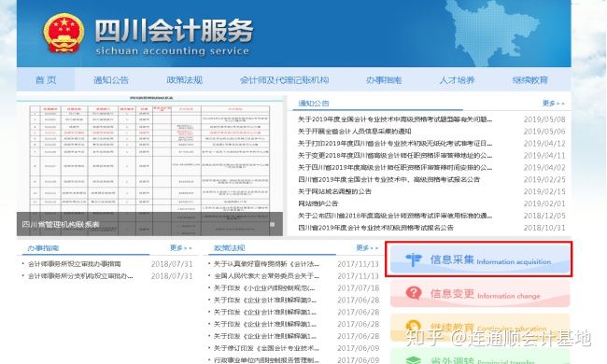607x364 pixels.
Task: Open notice 关于2019年度全国会计专业技术中高级资格考试题型等有关问题
Action: [x=395, y=119]
